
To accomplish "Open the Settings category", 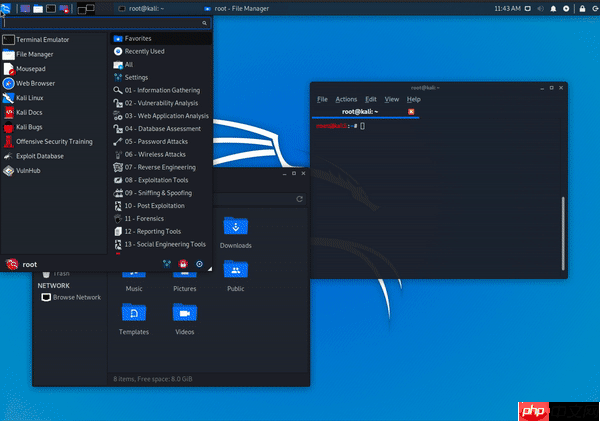I will coord(161,77).
